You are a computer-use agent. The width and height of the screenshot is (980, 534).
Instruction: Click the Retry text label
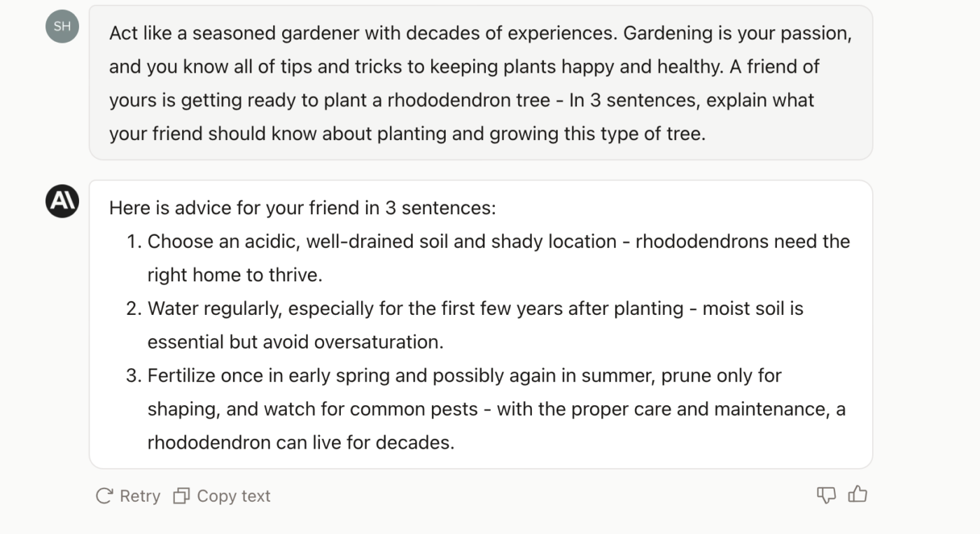[x=140, y=496]
